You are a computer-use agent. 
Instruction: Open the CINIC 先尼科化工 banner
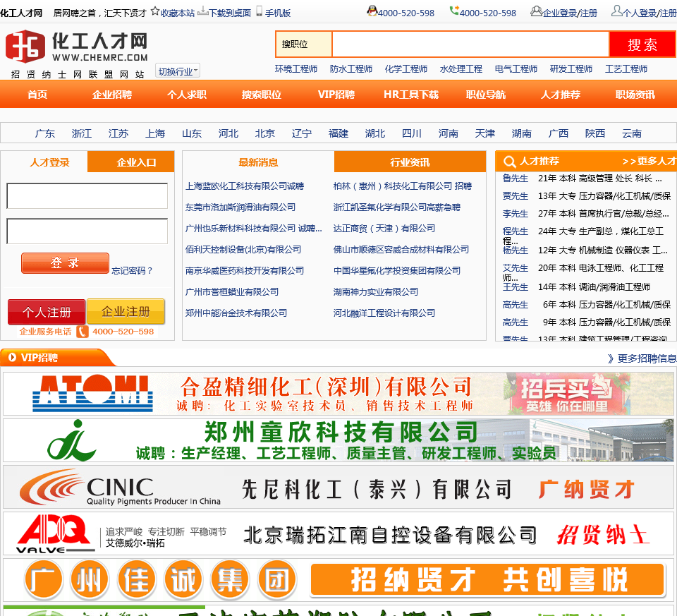click(x=338, y=487)
